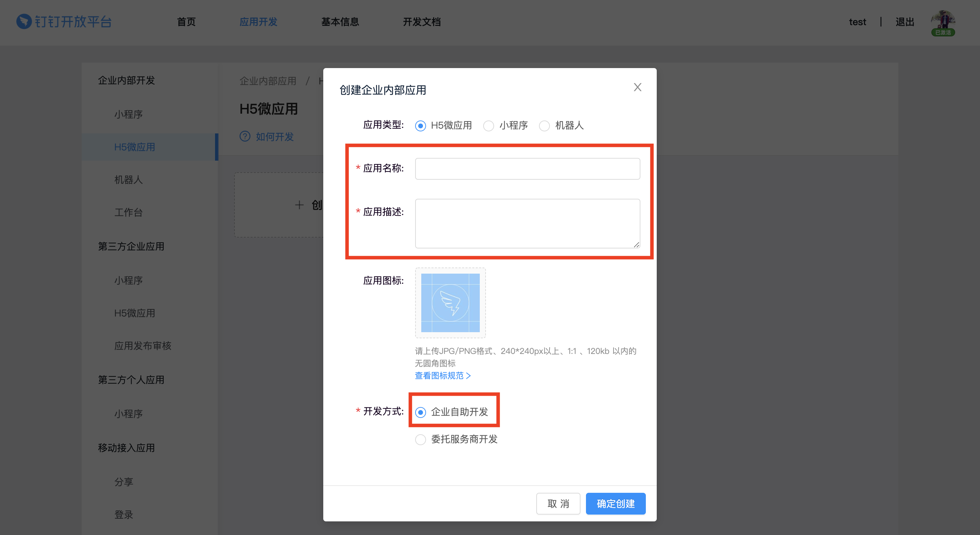
Task: Select the 机器人 application type radio
Action: click(544, 126)
